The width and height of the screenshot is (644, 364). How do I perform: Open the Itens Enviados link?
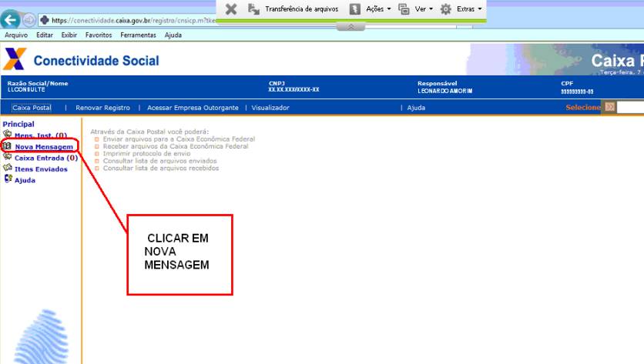tap(41, 169)
